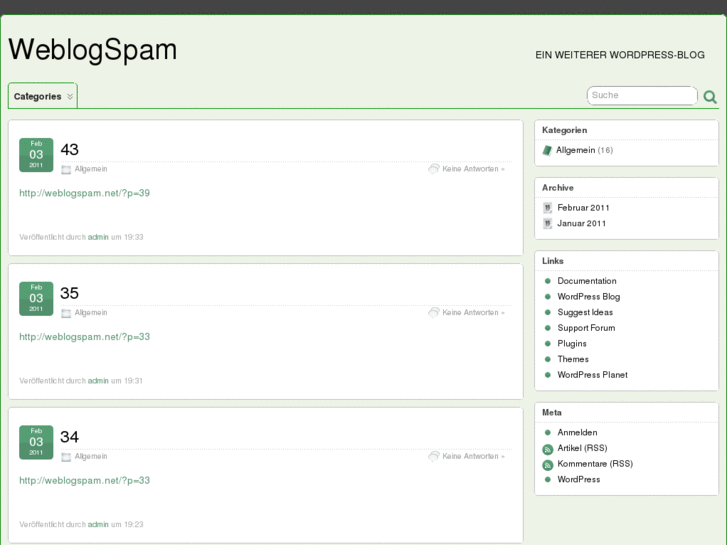Click Keine Antworten on post 43

[473, 169]
